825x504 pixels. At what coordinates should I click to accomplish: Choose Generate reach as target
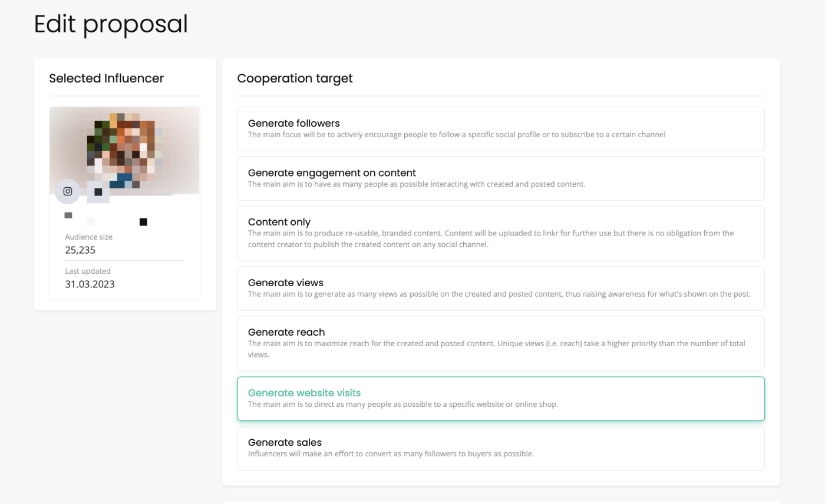[x=501, y=344]
